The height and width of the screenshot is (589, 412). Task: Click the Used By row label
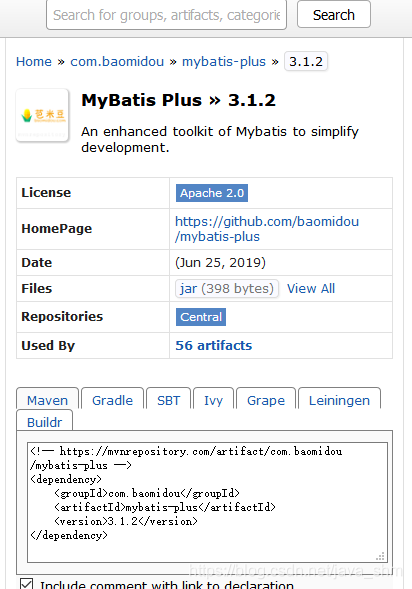(x=48, y=346)
